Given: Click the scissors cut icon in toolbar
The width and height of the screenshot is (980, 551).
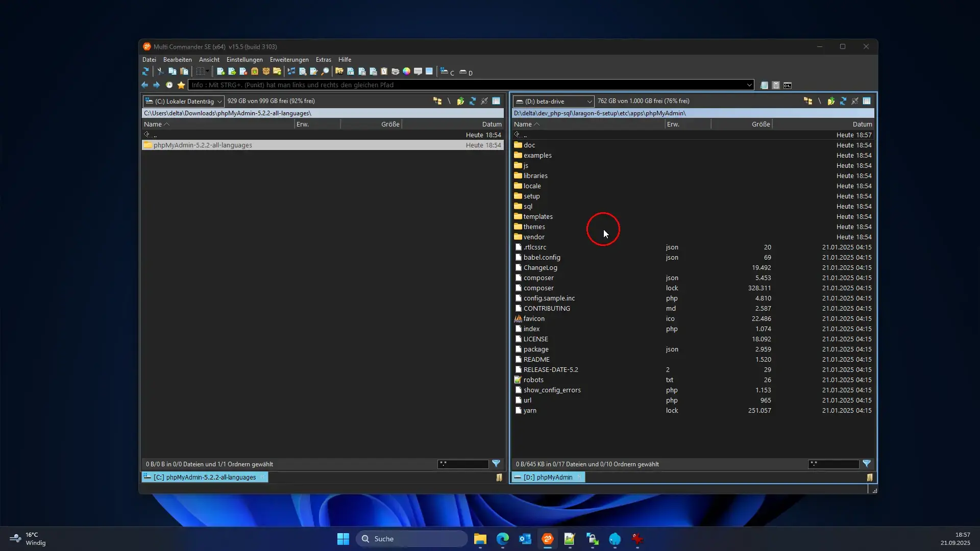Looking at the screenshot, I should (x=160, y=72).
